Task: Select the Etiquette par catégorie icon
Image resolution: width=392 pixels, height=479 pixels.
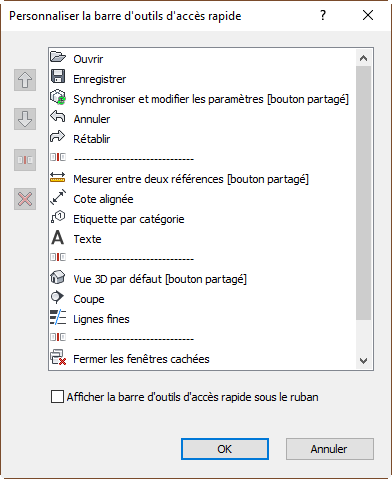Action: point(58,217)
